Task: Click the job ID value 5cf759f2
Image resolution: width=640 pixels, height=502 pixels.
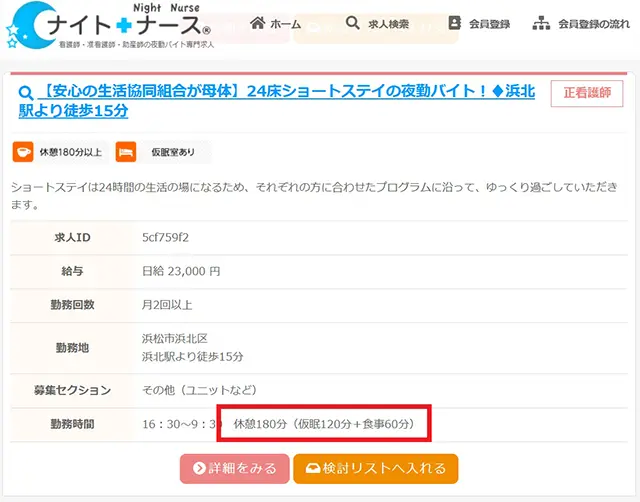Action: pyautogui.click(x=165, y=237)
